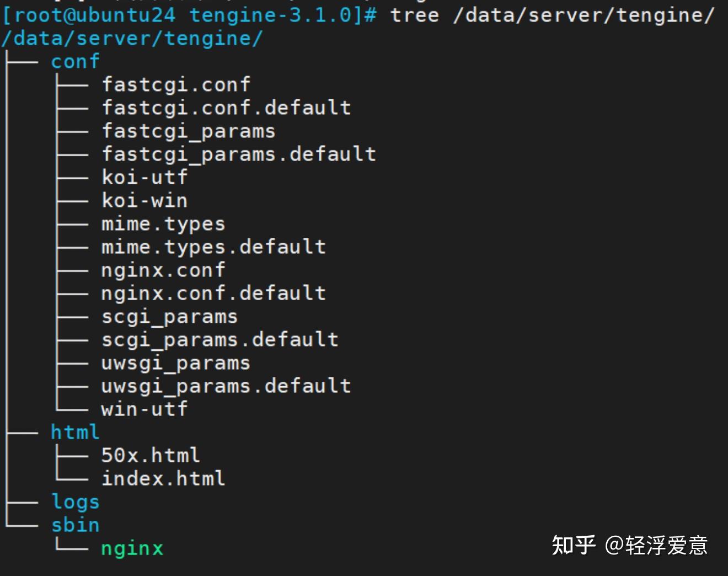Click the logs directory entry
This screenshot has width=728, height=576.
coord(75,502)
